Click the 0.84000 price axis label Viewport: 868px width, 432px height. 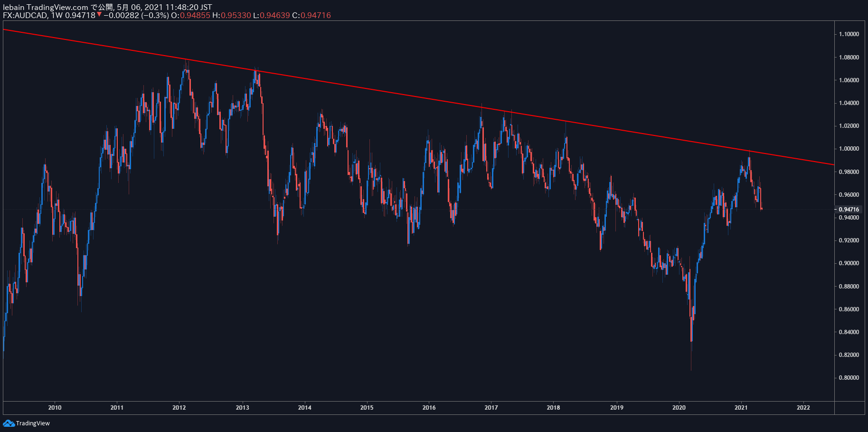pyautogui.click(x=849, y=332)
